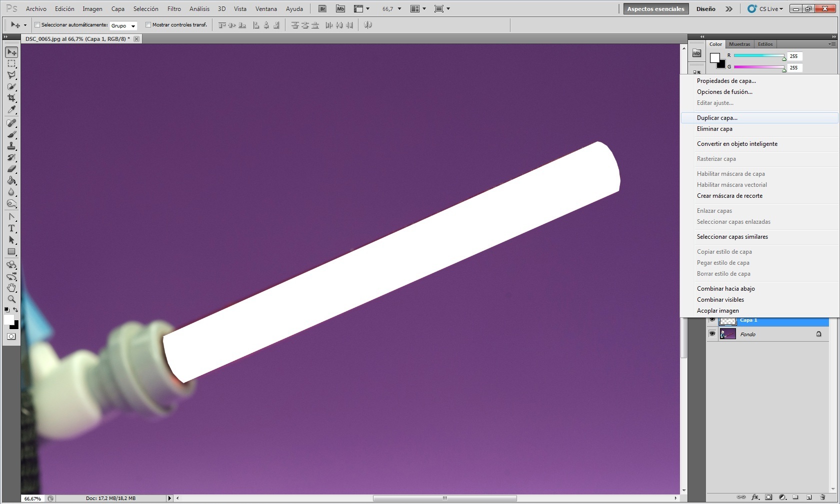Open the Grupo dropdown in options bar

[123, 25]
